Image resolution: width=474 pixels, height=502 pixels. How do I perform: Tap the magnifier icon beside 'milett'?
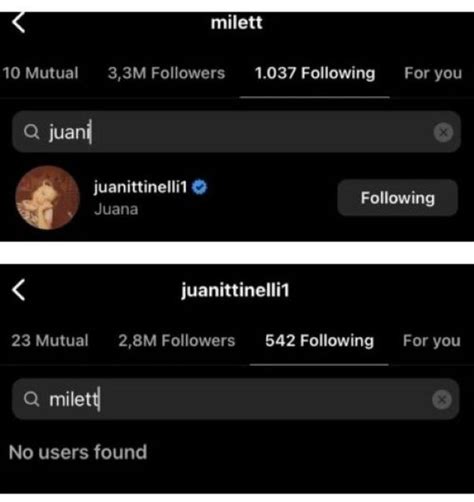(32, 399)
